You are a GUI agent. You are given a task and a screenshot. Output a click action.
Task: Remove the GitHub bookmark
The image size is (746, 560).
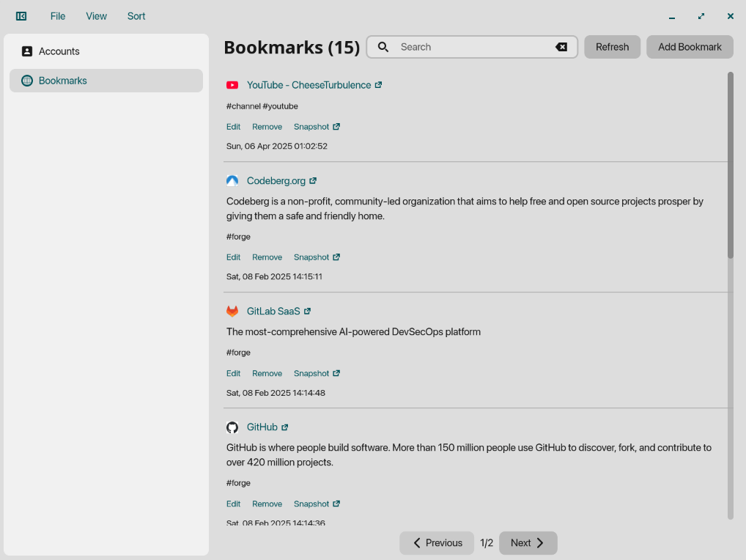[x=267, y=504]
